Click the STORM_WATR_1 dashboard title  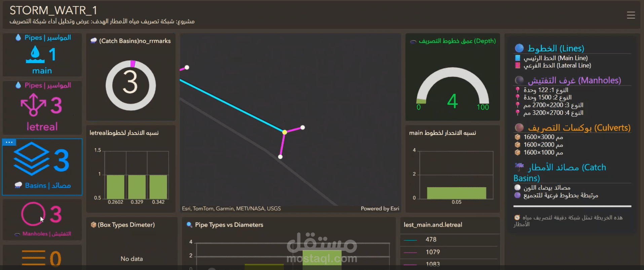coord(53,10)
